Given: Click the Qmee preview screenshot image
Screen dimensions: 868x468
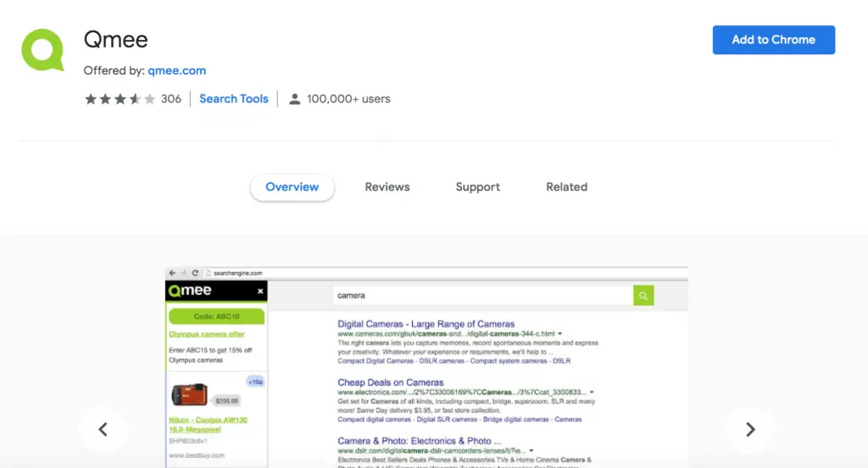Looking at the screenshot, I should [x=427, y=367].
